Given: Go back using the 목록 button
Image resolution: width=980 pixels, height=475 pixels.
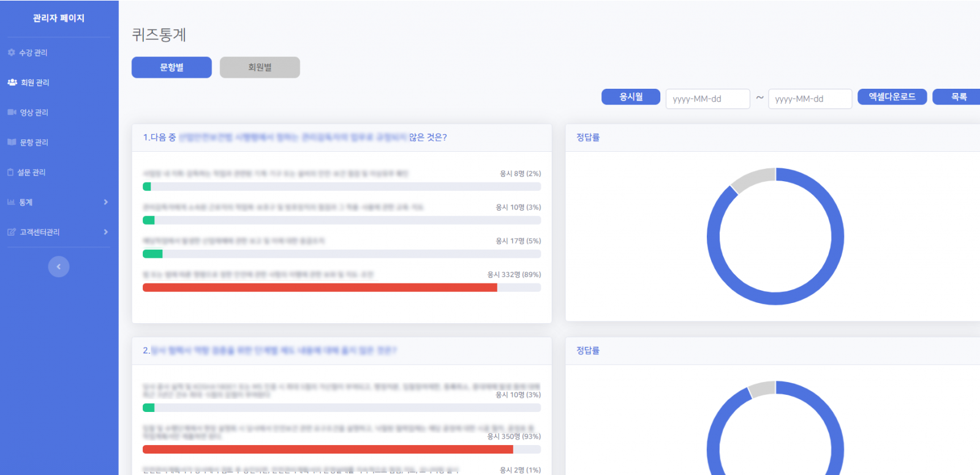Looking at the screenshot, I should point(958,97).
